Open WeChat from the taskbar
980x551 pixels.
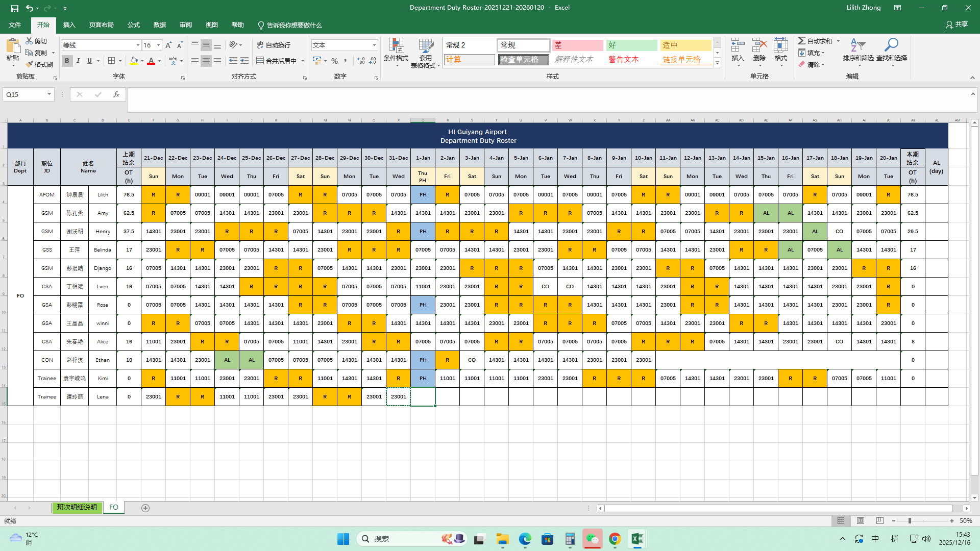pos(592,539)
